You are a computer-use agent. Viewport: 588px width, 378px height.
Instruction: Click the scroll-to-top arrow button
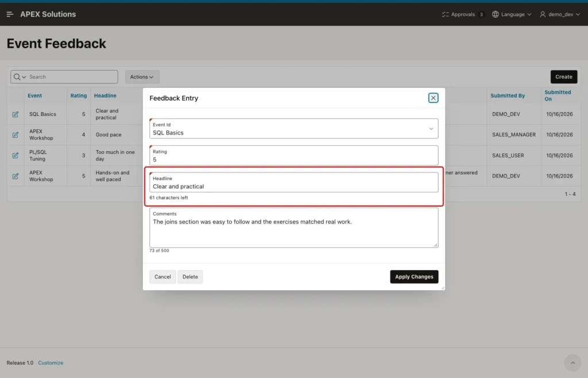point(572,362)
